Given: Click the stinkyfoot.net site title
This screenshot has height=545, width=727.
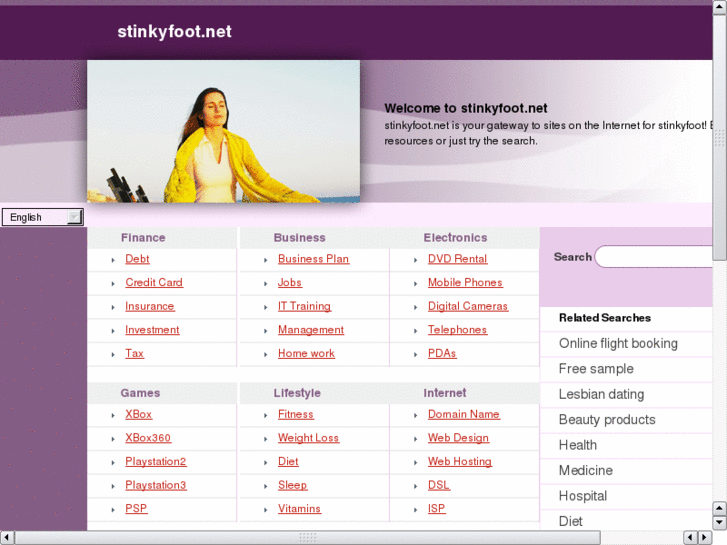Looking at the screenshot, I should pos(174,32).
